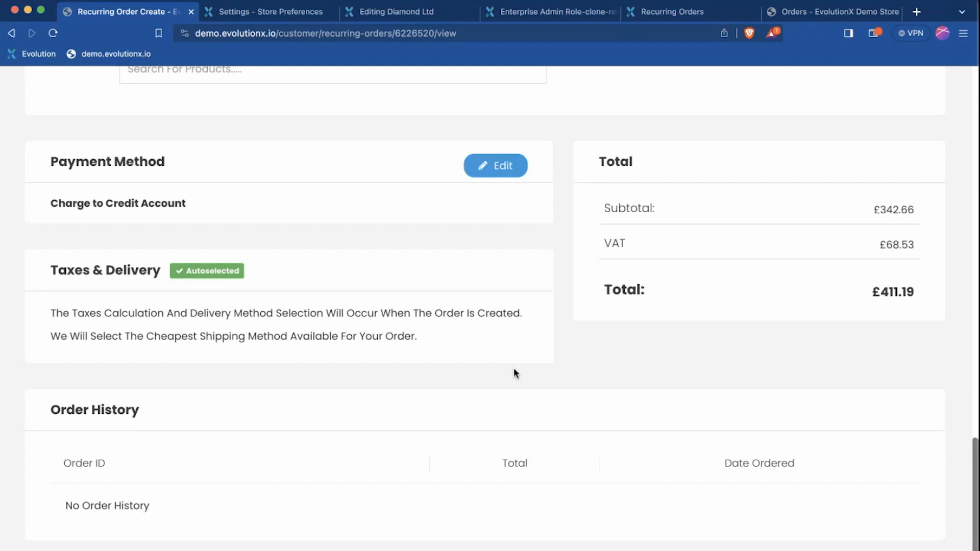Open the Brave Rewards triangle icon

point(772,33)
